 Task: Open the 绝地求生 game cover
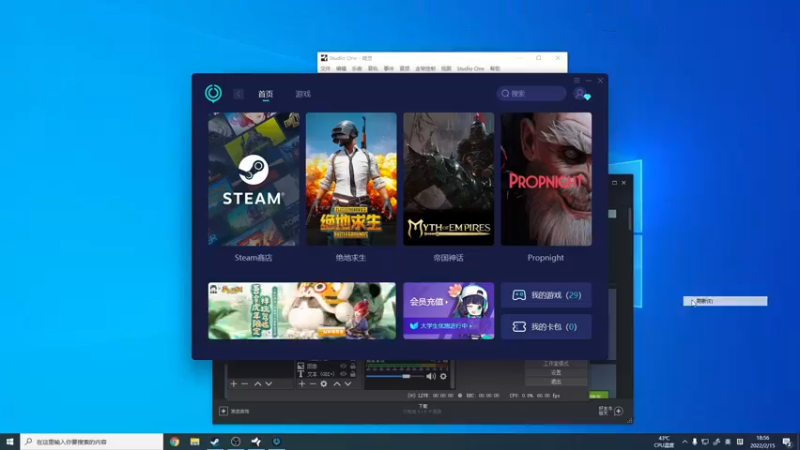[x=351, y=179]
